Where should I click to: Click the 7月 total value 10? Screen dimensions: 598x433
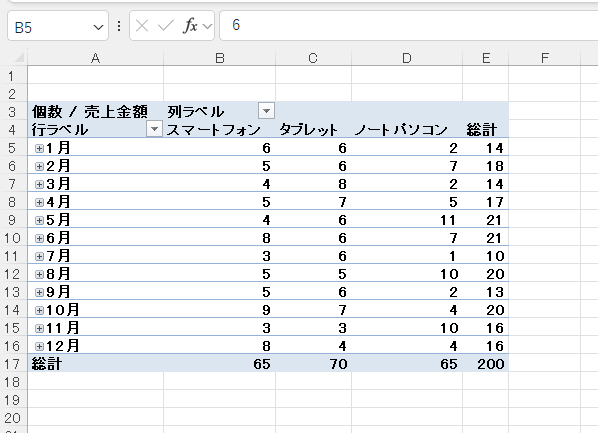click(485, 256)
